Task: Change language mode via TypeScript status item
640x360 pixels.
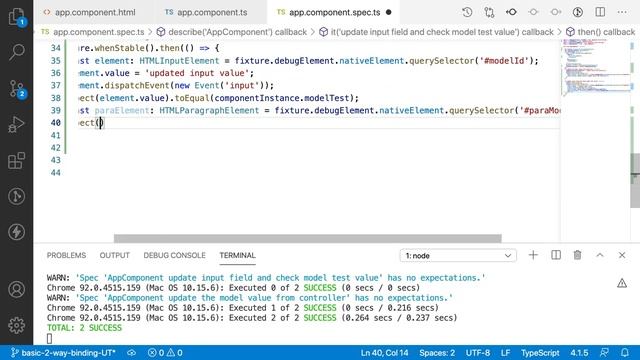Action: (540, 353)
